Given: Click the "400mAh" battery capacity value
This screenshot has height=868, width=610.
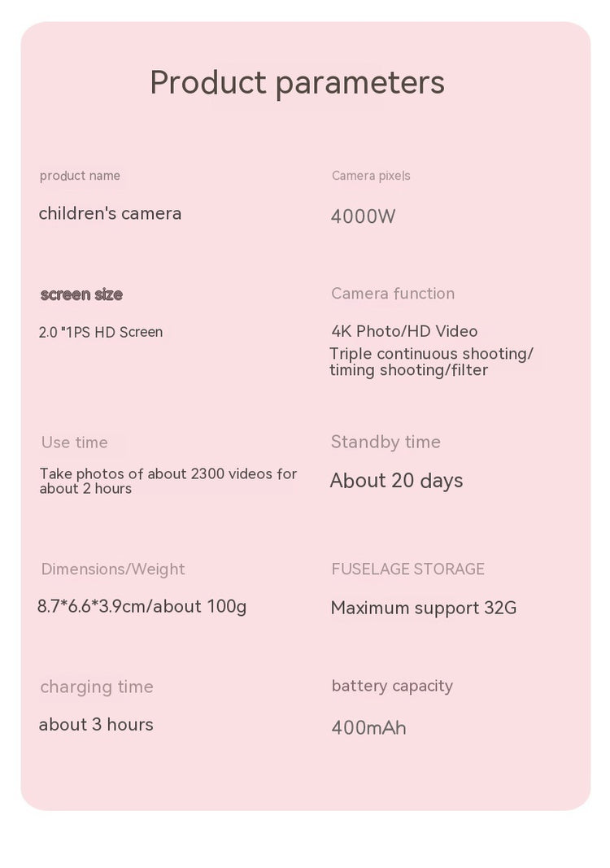Looking at the screenshot, I should pos(368,727).
